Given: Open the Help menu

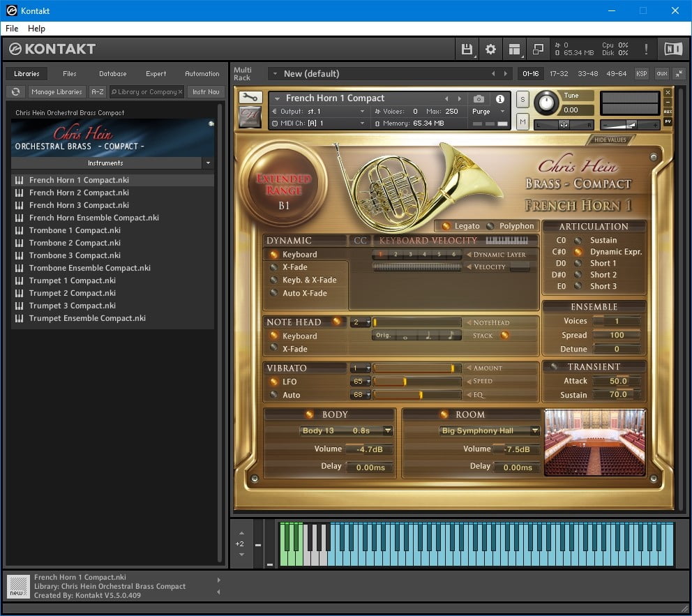Looking at the screenshot, I should click(36, 29).
